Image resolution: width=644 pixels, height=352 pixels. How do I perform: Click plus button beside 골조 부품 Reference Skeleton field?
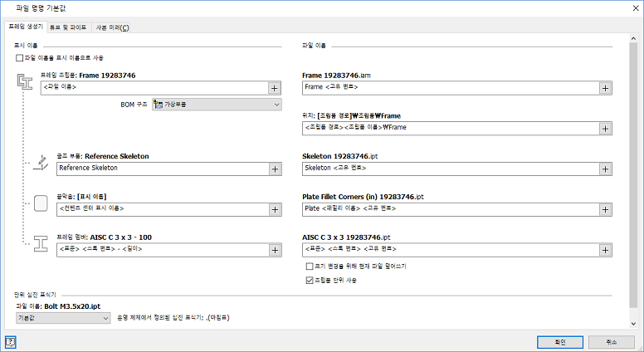pyautogui.click(x=274, y=168)
